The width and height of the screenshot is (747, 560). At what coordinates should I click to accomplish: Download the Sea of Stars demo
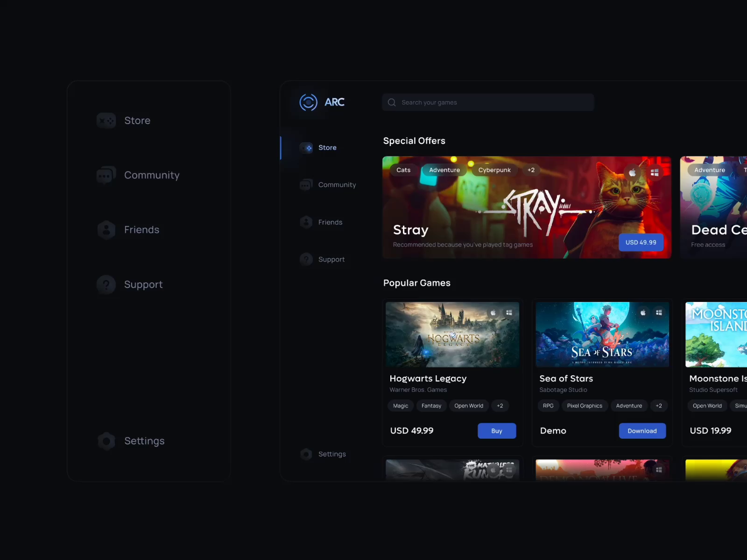point(642,430)
